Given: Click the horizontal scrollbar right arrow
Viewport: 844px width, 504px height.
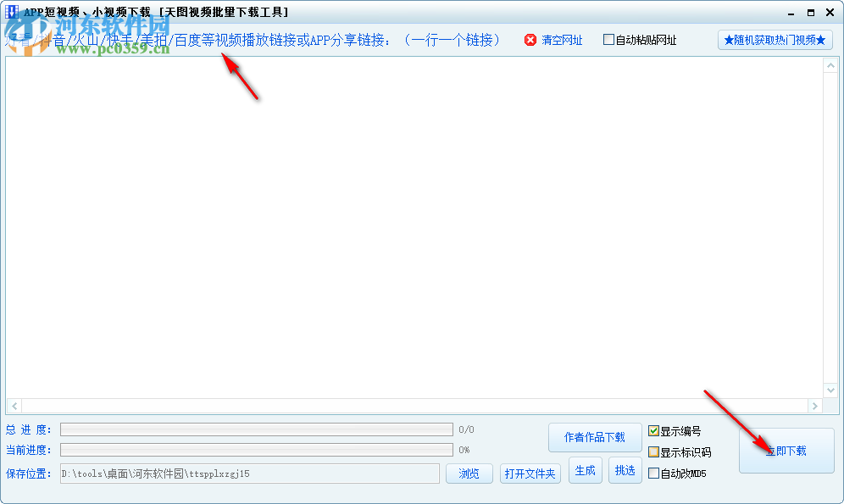Looking at the screenshot, I should [815, 406].
